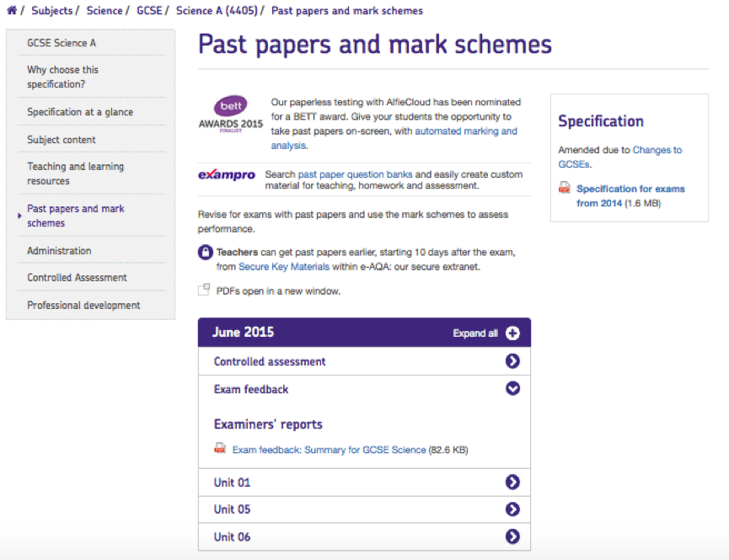Open the Subjects breadcrumb link
Image resolution: width=729 pixels, height=560 pixels.
51,10
